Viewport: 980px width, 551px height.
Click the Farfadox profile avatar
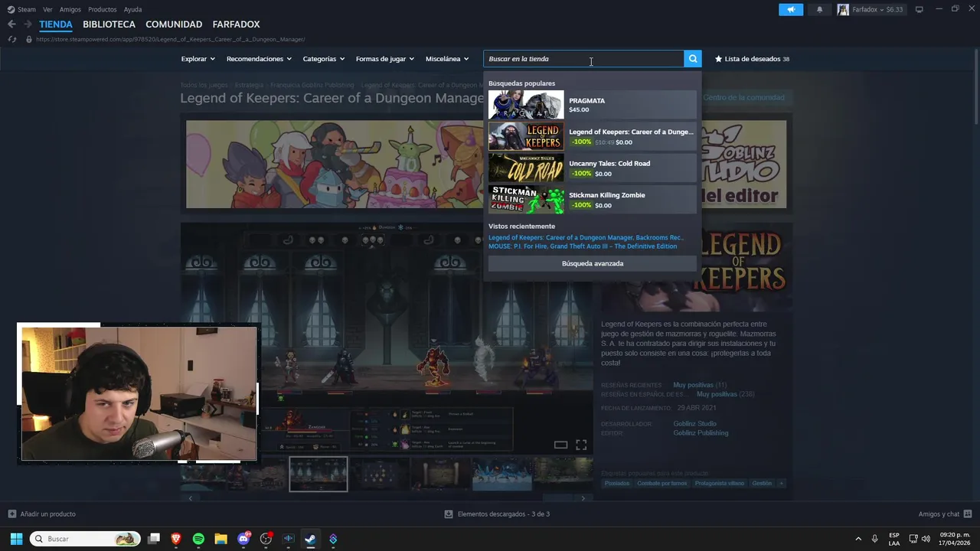(843, 9)
